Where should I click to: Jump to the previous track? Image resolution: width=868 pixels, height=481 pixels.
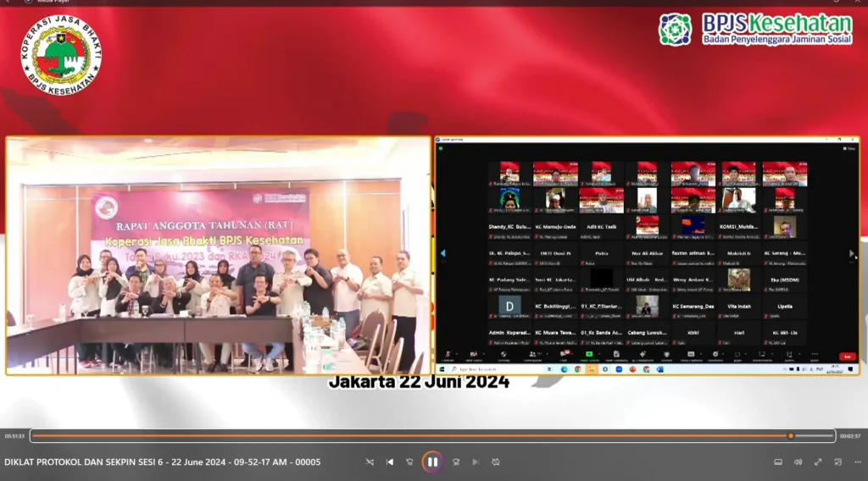coord(390,462)
